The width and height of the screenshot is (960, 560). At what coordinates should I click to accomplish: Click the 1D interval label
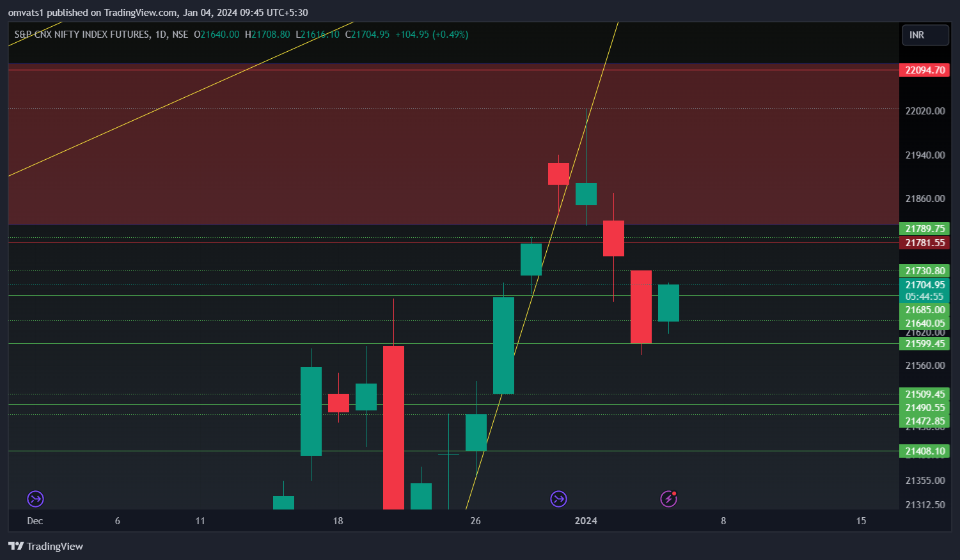tap(161, 35)
